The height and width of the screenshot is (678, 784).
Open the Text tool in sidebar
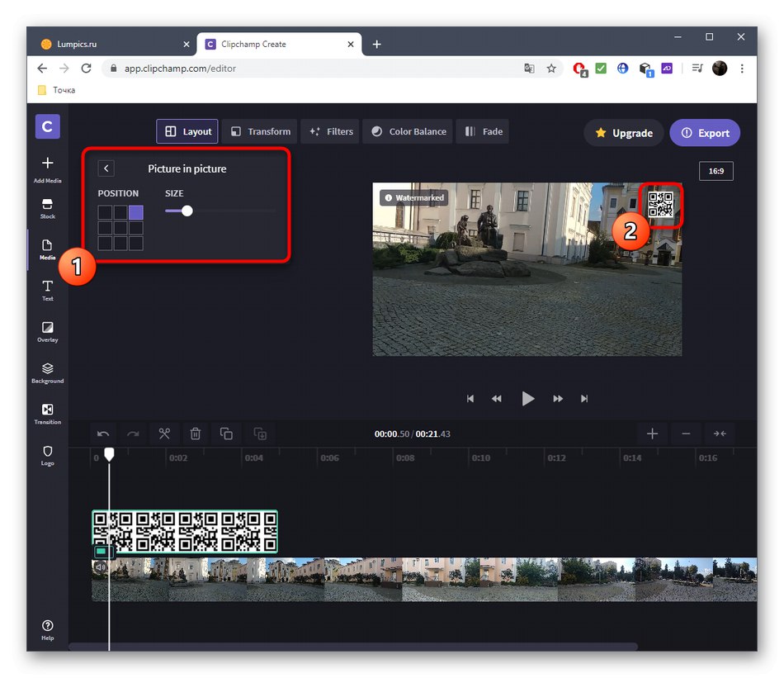click(x=48, y=291)
